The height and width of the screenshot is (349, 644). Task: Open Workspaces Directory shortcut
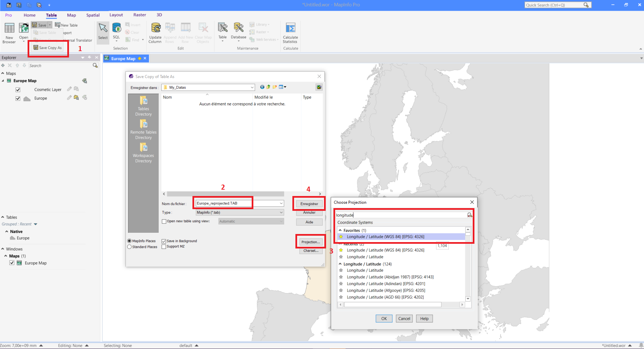(143, 153)
